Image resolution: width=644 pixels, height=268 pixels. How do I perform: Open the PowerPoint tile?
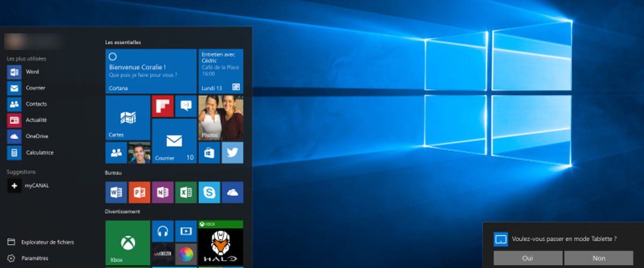click(140, 192)
